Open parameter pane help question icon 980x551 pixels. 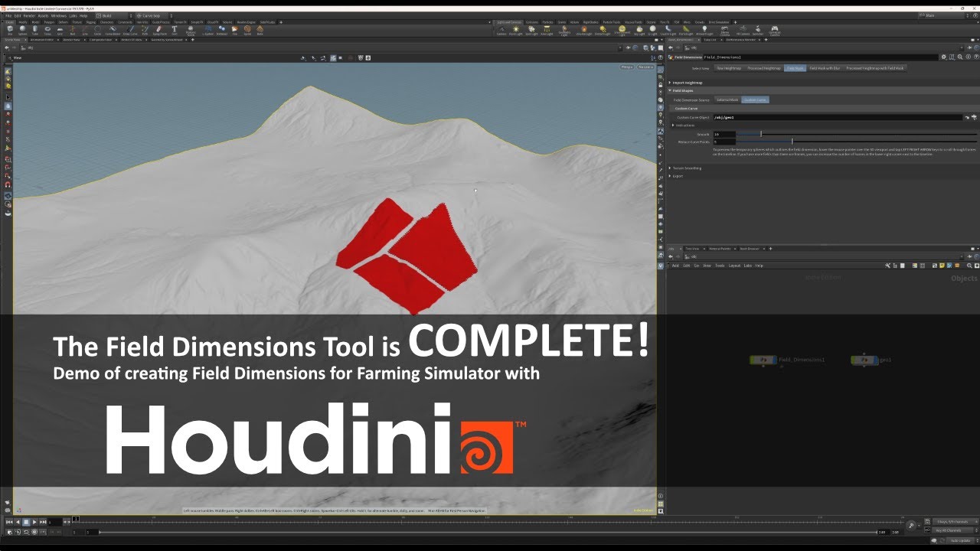click(x=976, y=57)
